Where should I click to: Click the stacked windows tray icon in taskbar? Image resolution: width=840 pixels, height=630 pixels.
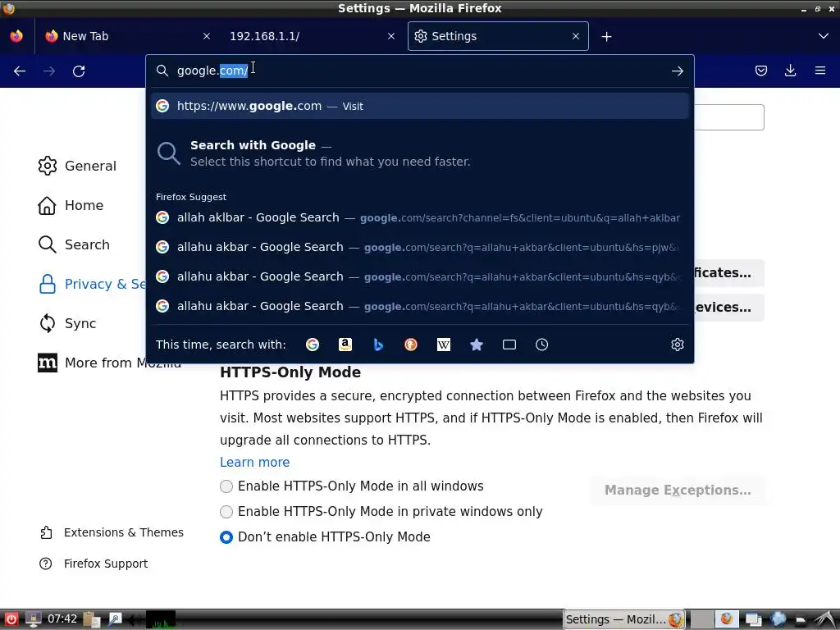click(753, 619)
